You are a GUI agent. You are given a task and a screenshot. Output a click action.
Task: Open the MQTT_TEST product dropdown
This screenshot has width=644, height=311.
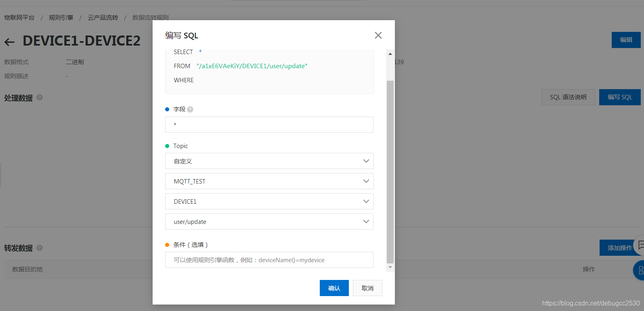pyautogui.click(x=269, y=181)
